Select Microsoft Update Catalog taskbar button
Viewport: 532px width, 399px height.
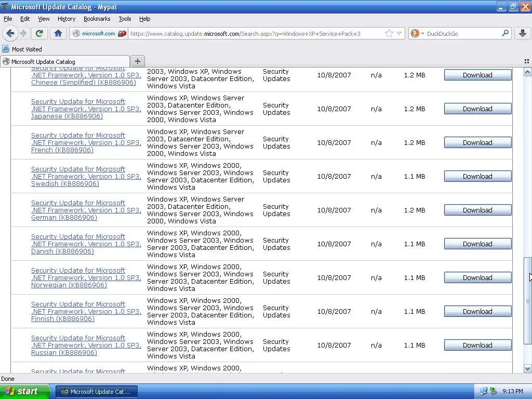(96, 392)
